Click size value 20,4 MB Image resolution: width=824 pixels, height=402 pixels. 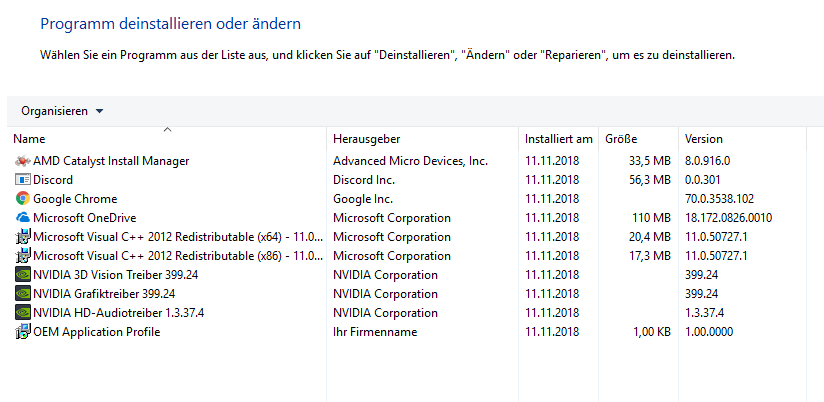click(x=650, y=237)
